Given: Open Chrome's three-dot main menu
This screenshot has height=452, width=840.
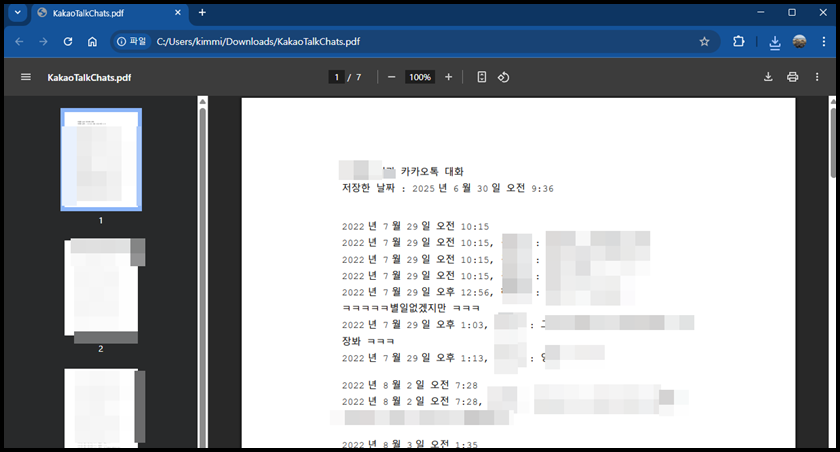Looking at the screenshot, I should [824, 42].
